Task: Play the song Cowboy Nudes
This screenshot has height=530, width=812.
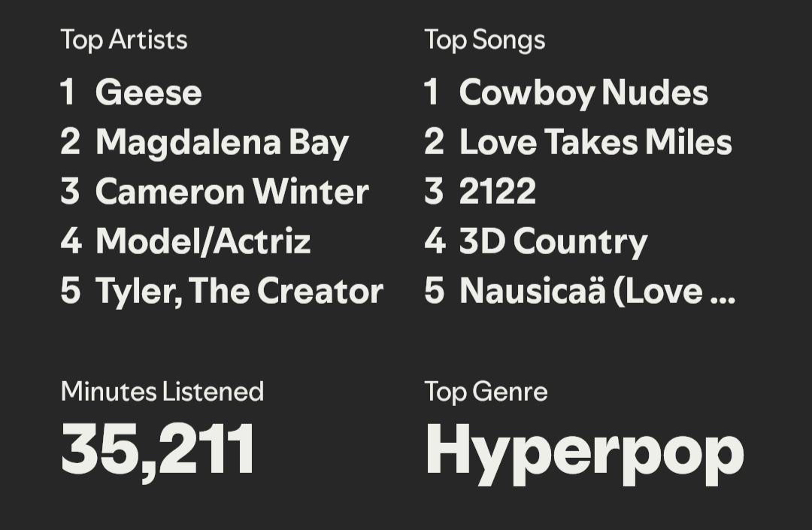Action: 583,93
